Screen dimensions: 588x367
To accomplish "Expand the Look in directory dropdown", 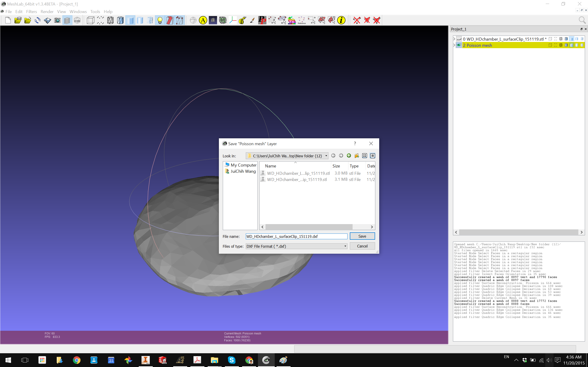I will pos(326,156).
